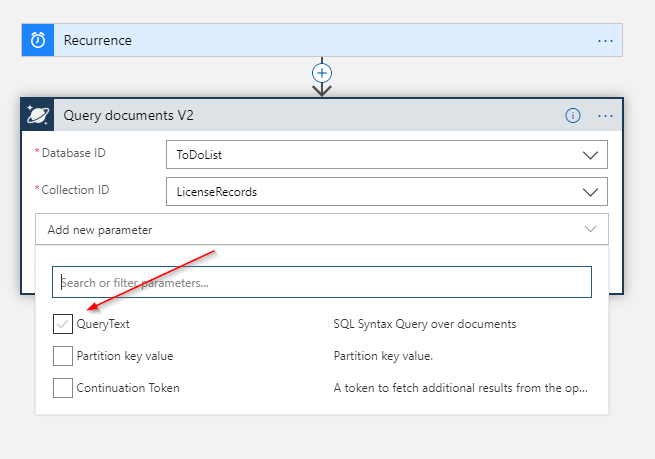The height and width of the screenshot is (459, 655).
Task: Tick the Partition key value checkbox
Action: click(62, 356)
